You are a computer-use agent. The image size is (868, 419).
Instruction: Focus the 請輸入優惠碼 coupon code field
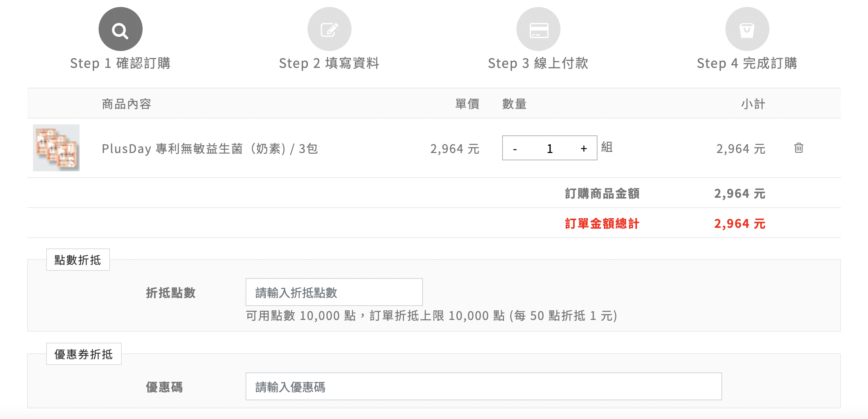coord(483,387)
